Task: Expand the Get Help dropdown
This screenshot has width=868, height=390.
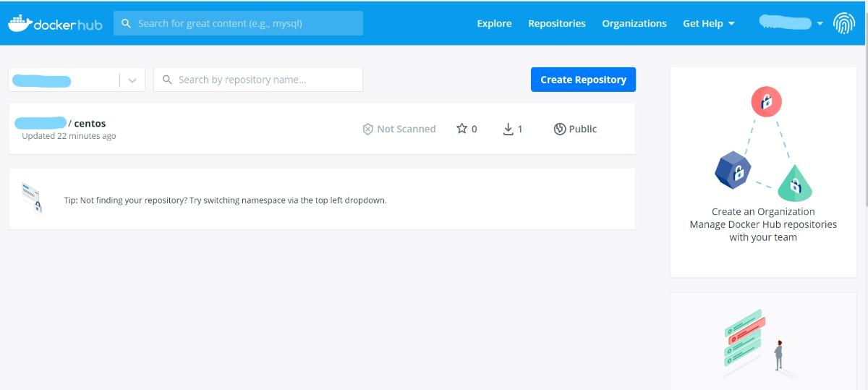Action: click(709, 23)
